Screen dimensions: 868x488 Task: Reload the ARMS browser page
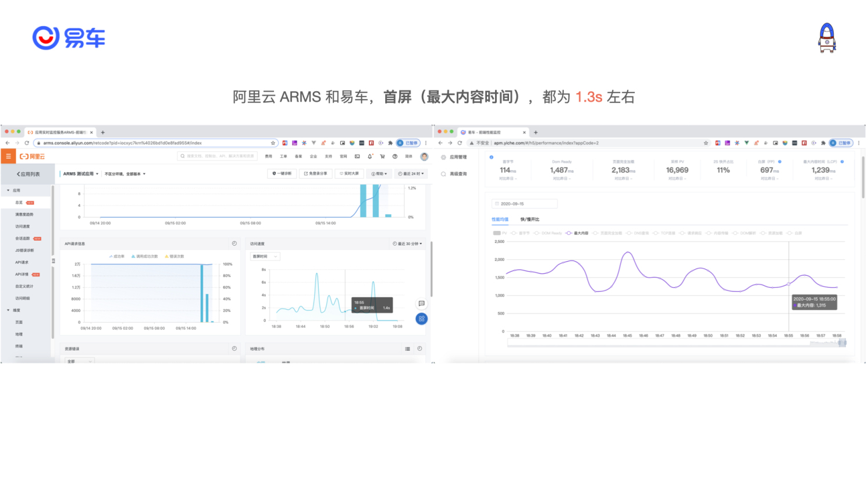[x=27, y=143]
